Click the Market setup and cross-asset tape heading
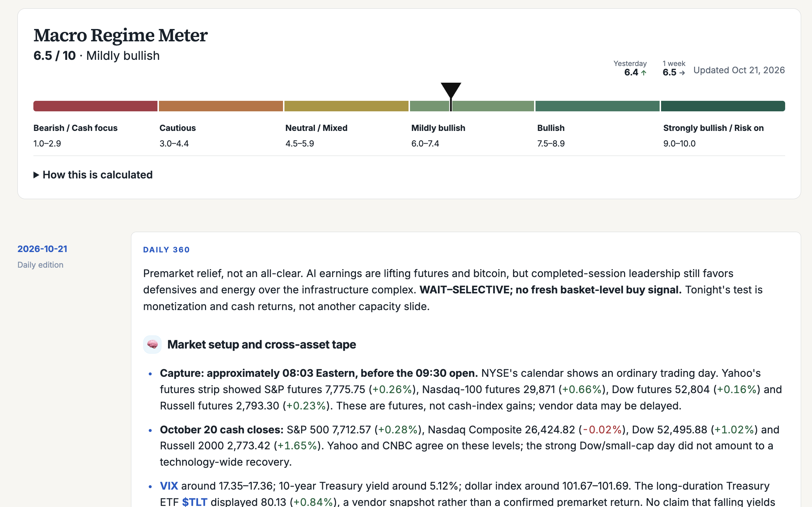This screenshot has width=812, height=507. 262,345
